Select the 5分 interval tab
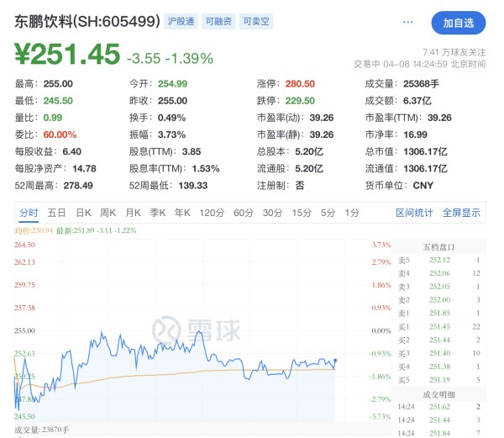This screenshot has width=504, height=438. (328, 213)
